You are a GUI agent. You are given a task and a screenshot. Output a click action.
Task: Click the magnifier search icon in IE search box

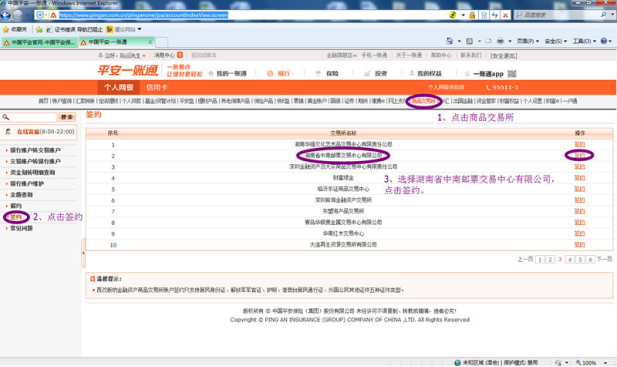click(x=603, y=15)
